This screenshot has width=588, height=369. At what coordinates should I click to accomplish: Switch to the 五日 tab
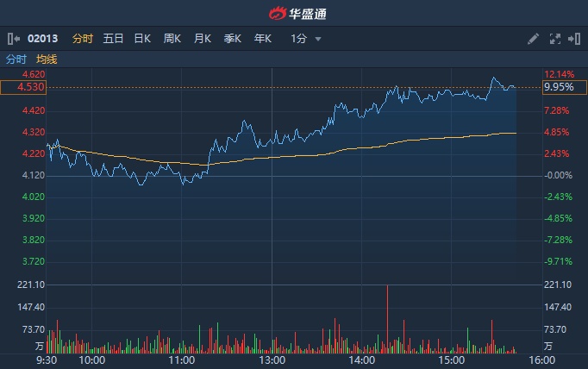[113, 39]
